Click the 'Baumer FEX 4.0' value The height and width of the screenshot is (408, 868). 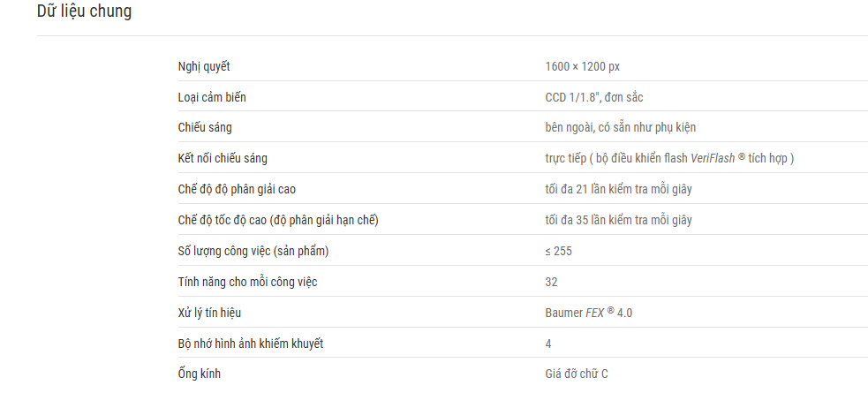(x=588, y=313)
